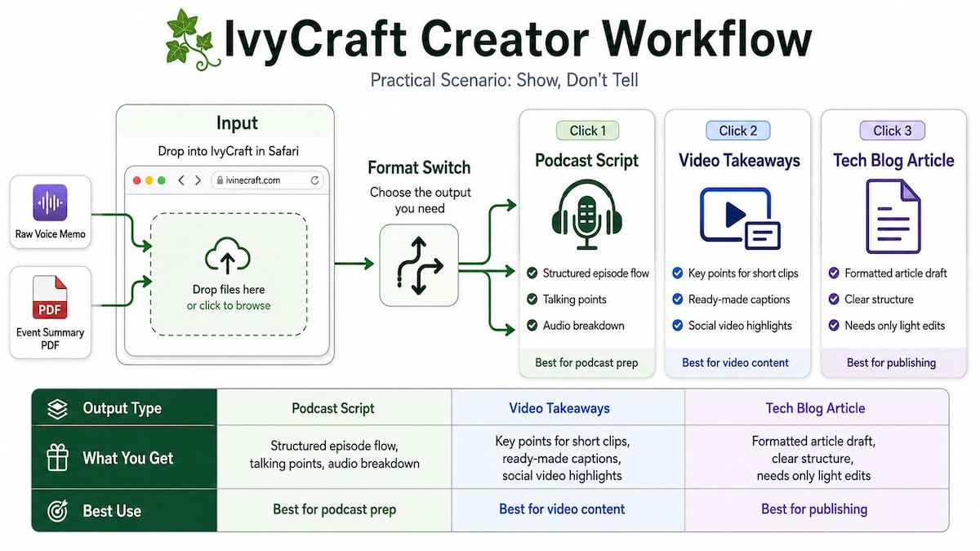The height and width of the screenshot is (551, 980).
Task: Click the lock icon in address bar
Action: coord(218,180)
